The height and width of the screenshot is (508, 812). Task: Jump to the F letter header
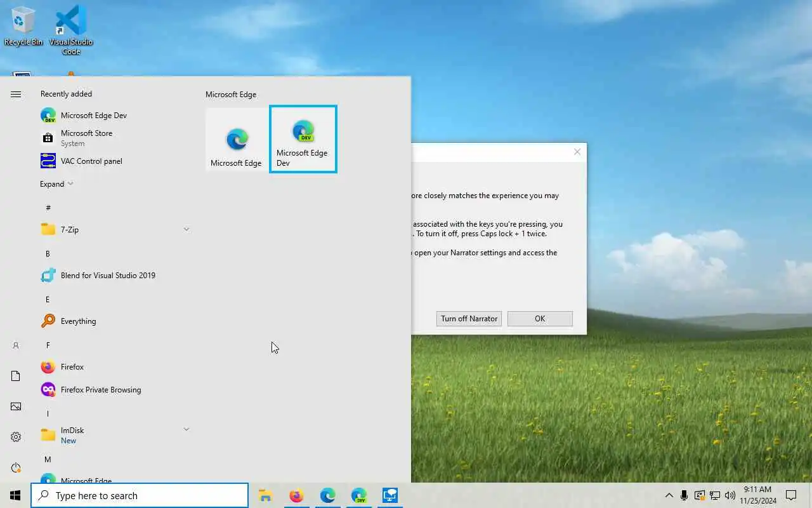pyautogui.click(x=48, y=345)
